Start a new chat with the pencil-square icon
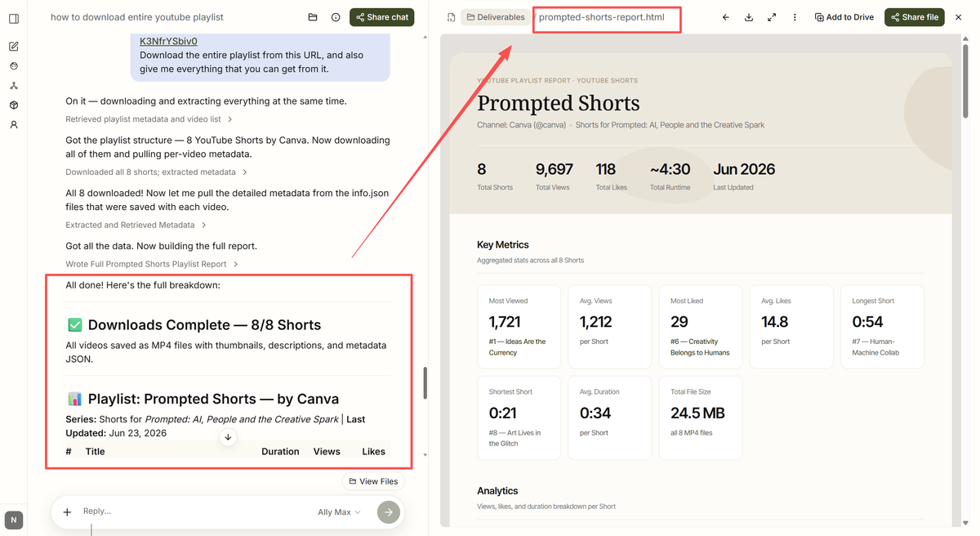The image size is (980, 536). pyautogui.click(x=14, y=47)
